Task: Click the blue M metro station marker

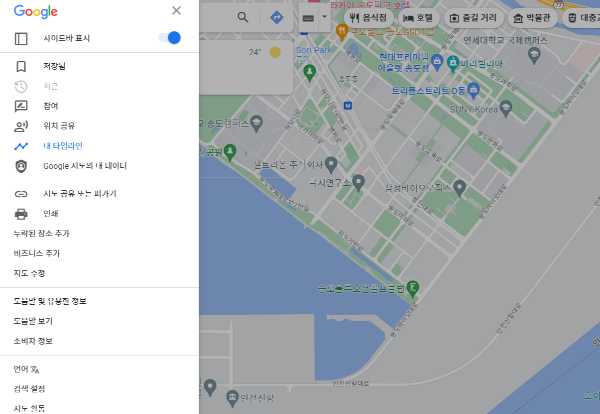Action: click(x=348, y=106)
